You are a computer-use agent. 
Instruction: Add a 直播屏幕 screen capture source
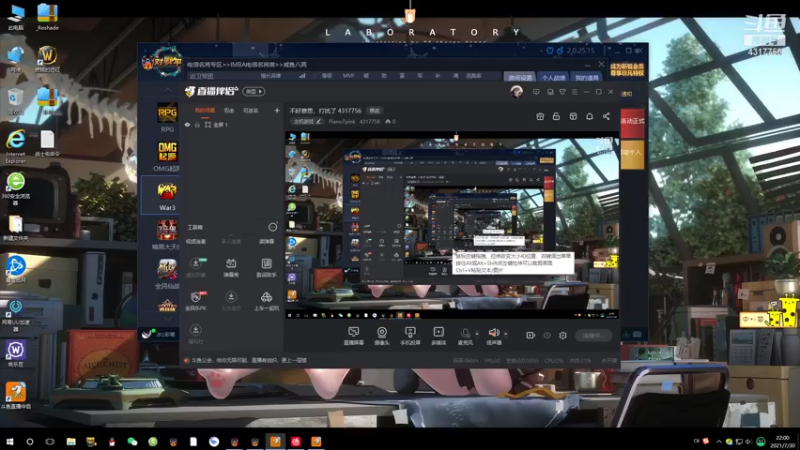point(353,336)
